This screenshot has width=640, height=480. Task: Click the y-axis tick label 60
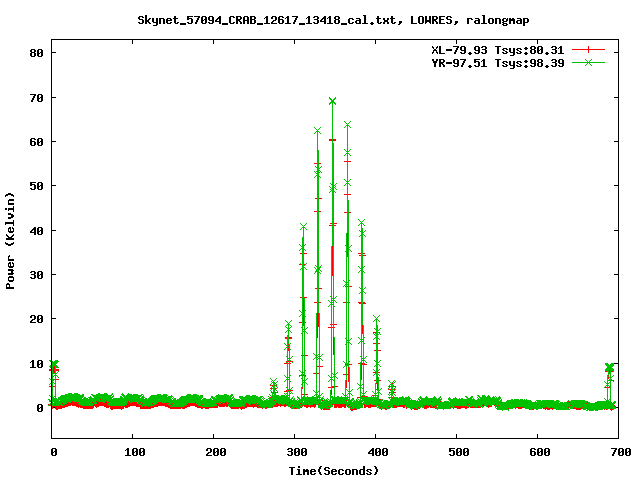click(36, 142)
